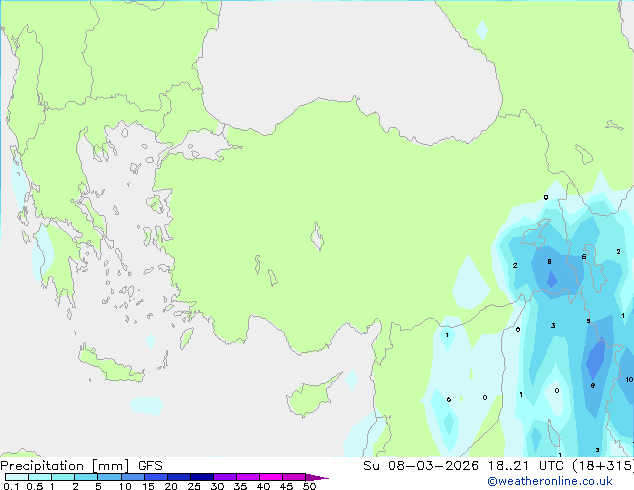Click the 35–40 mm legend color box
The image size is (634, 490).
click(x=248, y=477)
